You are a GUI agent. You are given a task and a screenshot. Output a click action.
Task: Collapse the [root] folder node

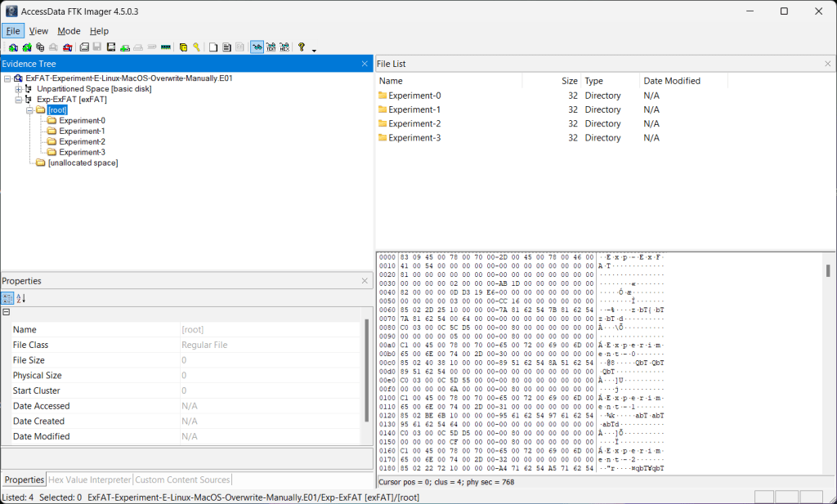[x=29, y=109]
